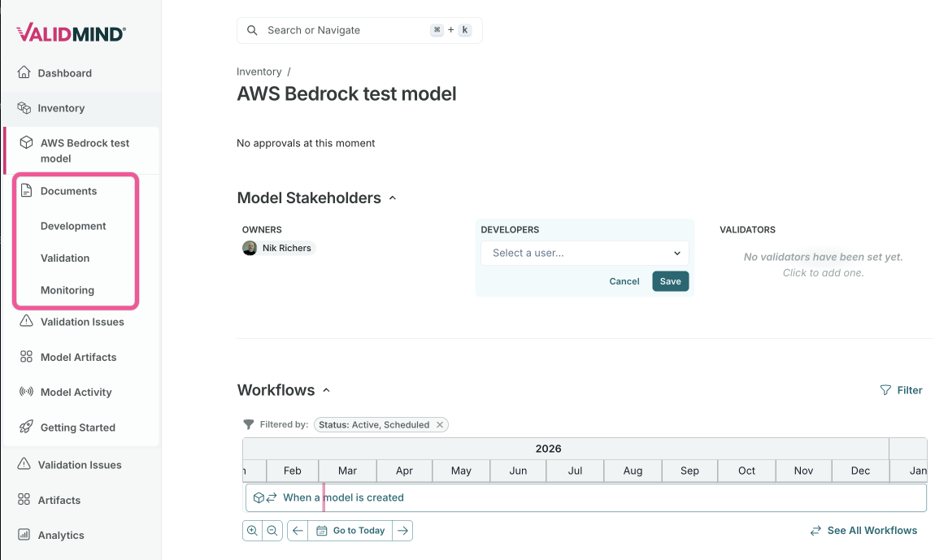
Task: Click the right arrow timeline navigation icon
Action: click(402, 531)
